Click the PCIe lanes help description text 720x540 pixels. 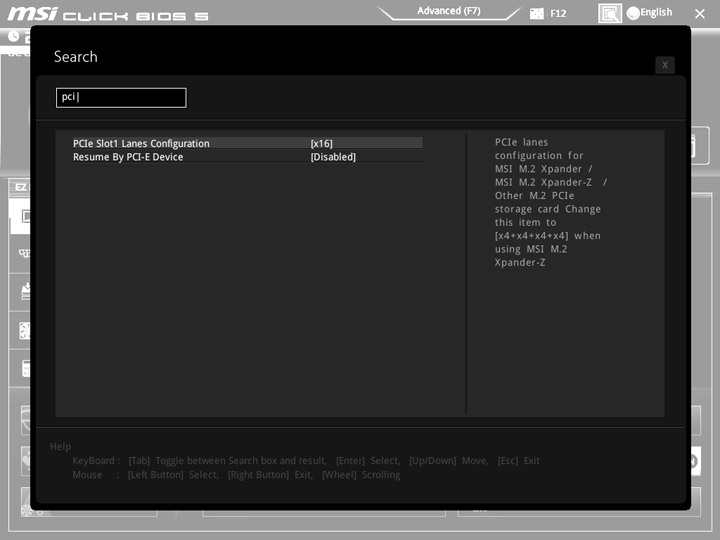551,202
